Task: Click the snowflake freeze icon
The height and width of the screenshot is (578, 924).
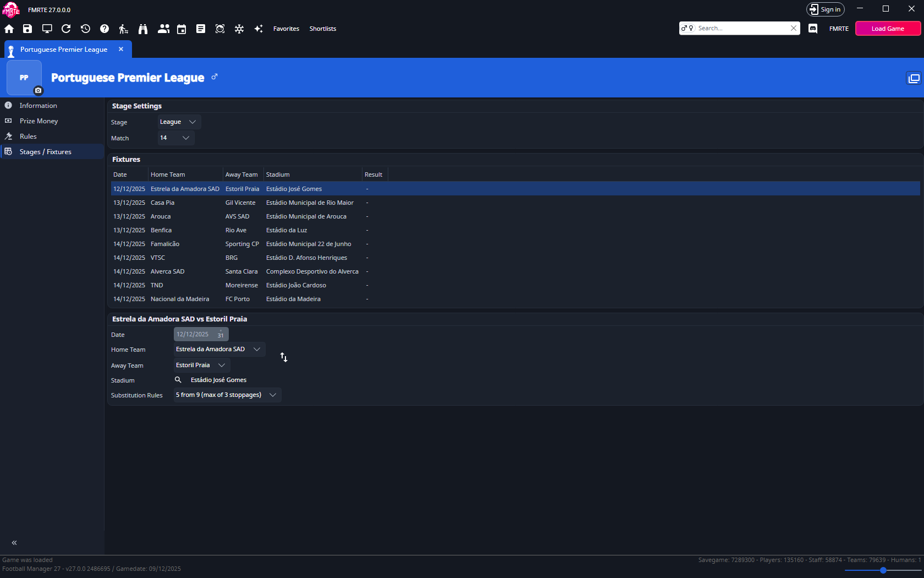Action: click(239, 29)
